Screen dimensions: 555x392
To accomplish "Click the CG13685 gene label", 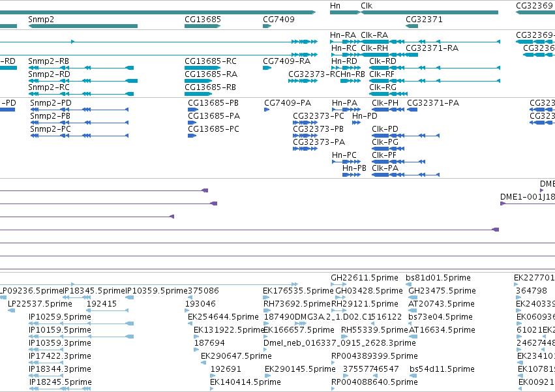I will tap(203, 19).
